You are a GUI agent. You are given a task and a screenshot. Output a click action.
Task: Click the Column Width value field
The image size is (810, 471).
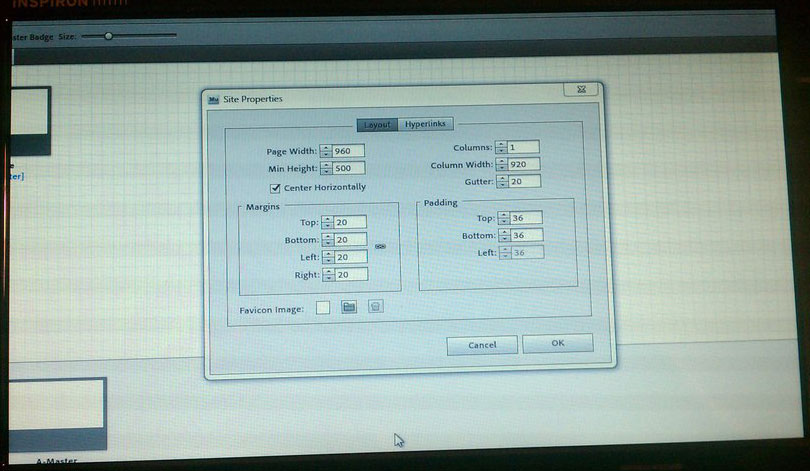click(x=524, y=164)
